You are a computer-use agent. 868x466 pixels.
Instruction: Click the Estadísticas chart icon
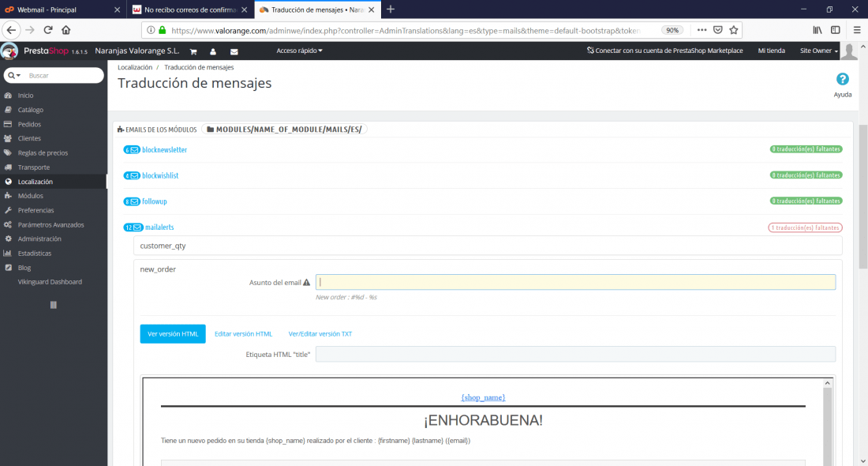click(8, 254)
